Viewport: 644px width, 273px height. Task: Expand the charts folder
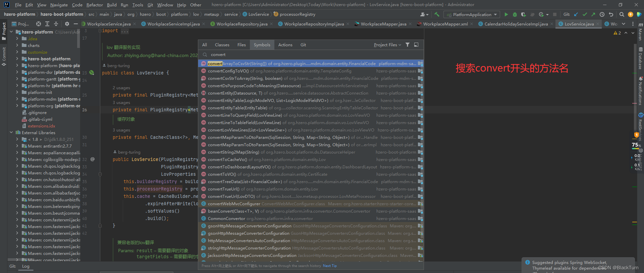click(x=17, y=45)
